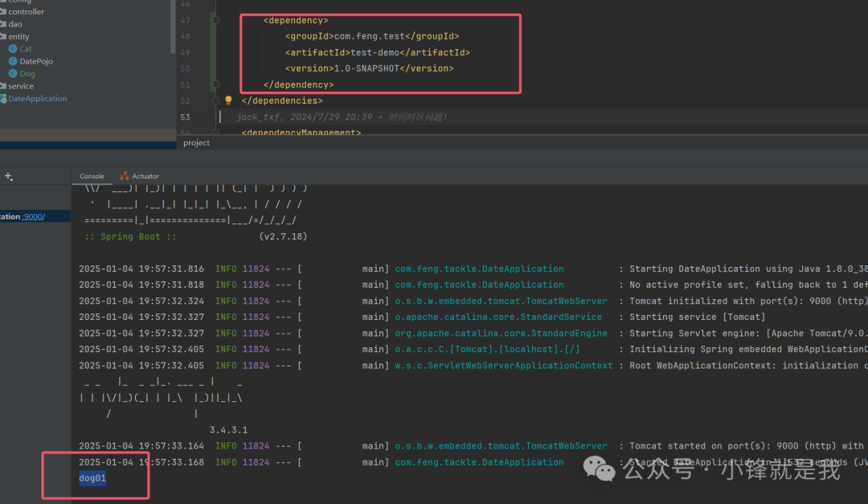This screenshot has width=868, height=504.
Task: Click line number 50 in the gutter
Action: (186, 68)
